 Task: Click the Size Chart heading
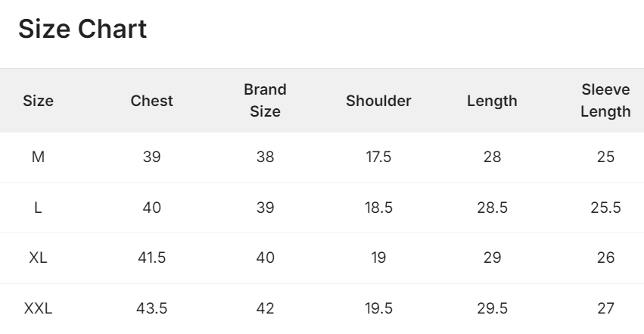point(82,30)
